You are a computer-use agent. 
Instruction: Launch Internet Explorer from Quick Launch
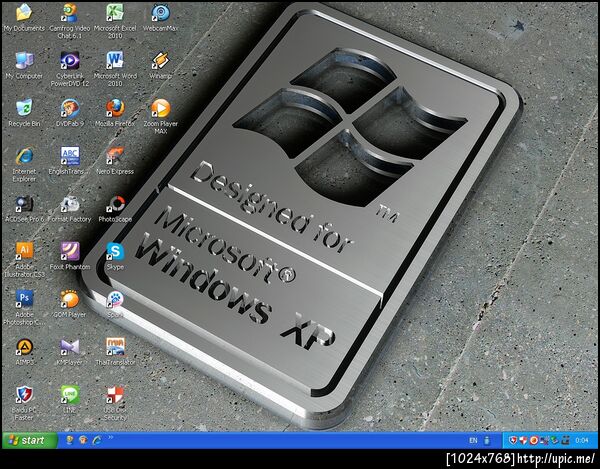[x=97, y=440]
